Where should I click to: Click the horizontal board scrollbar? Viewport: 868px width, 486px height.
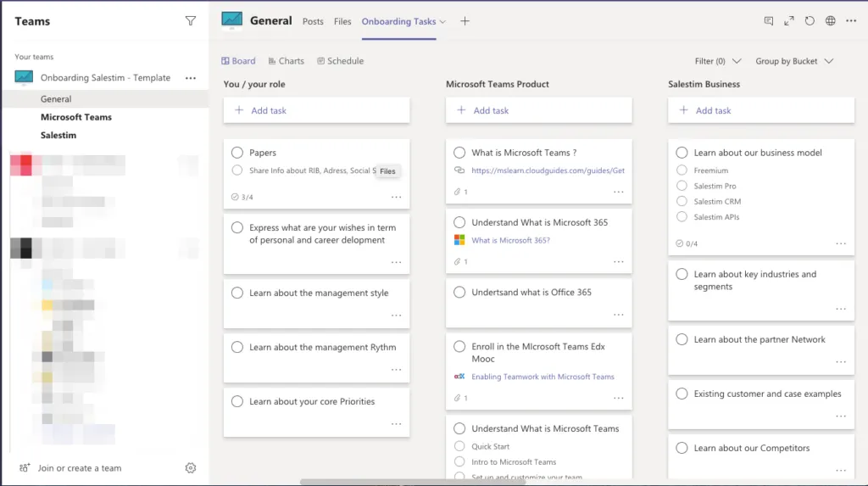413,482
